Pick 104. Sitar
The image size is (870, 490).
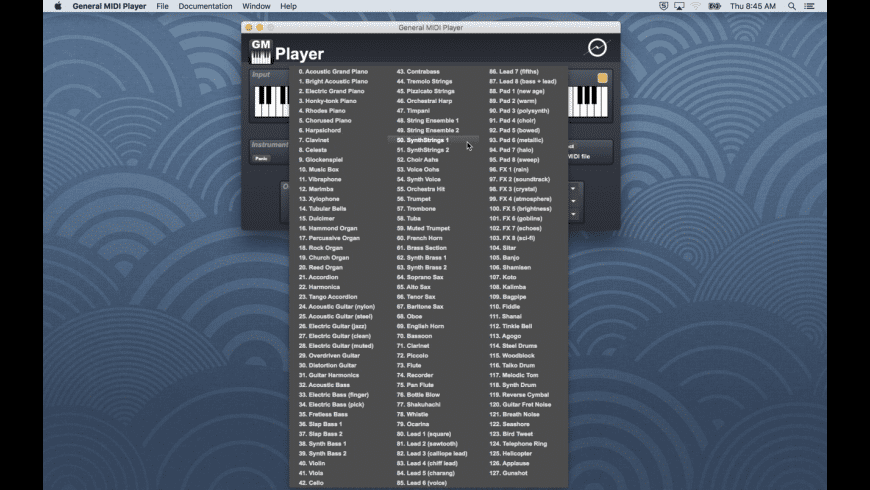coord(503,248)
